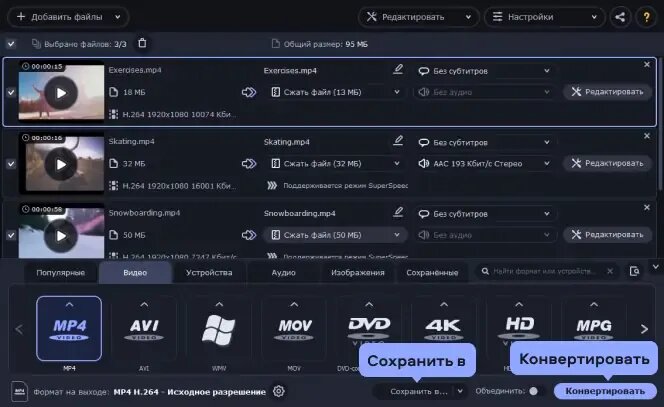
Task: Open the help question mark icon
Action: coord(646,17)
